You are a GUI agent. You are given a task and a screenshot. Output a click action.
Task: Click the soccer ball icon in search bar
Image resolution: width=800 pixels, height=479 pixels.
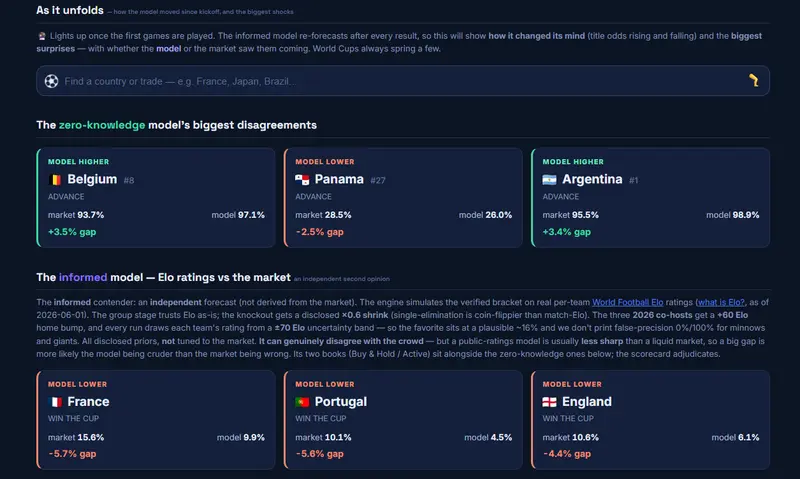[x=51, y=81]
